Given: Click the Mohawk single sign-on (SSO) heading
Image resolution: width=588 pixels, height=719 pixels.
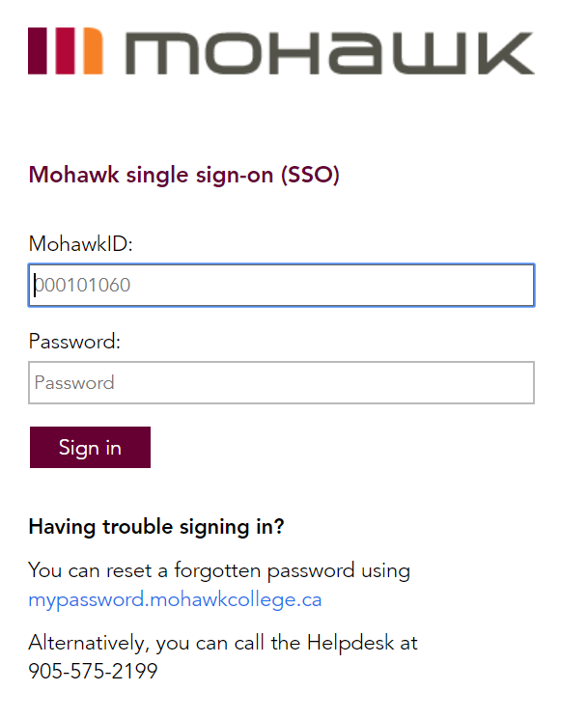Looking at the screenshot, I should coord(184,175).
